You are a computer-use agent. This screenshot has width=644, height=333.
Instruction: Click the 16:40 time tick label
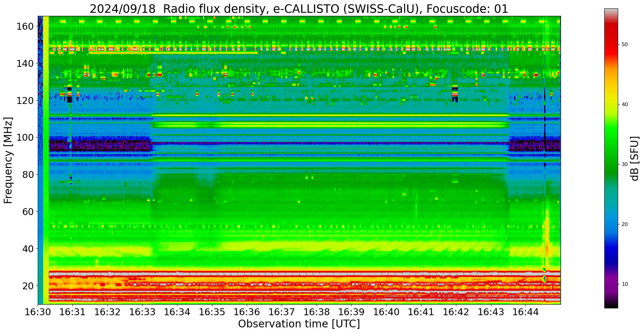point(386,312)
